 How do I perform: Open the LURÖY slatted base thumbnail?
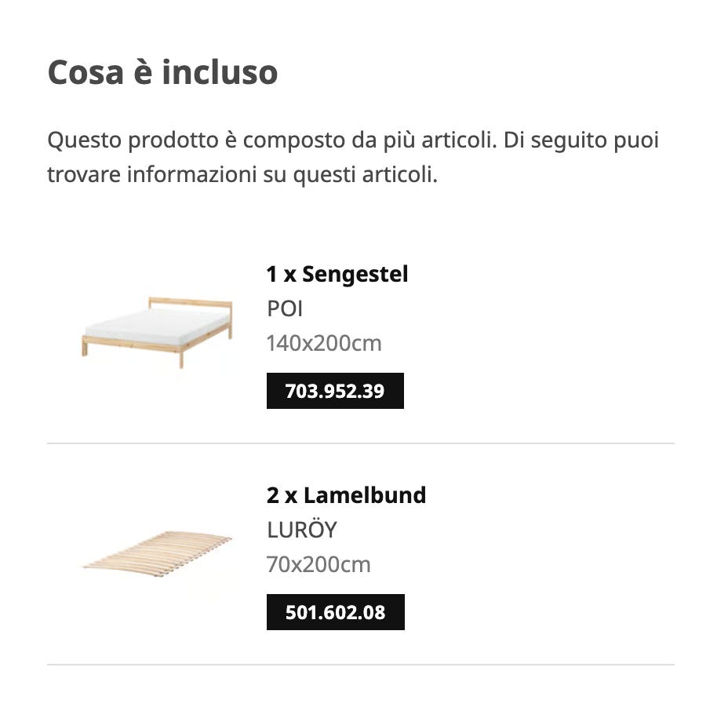(157, 554)
